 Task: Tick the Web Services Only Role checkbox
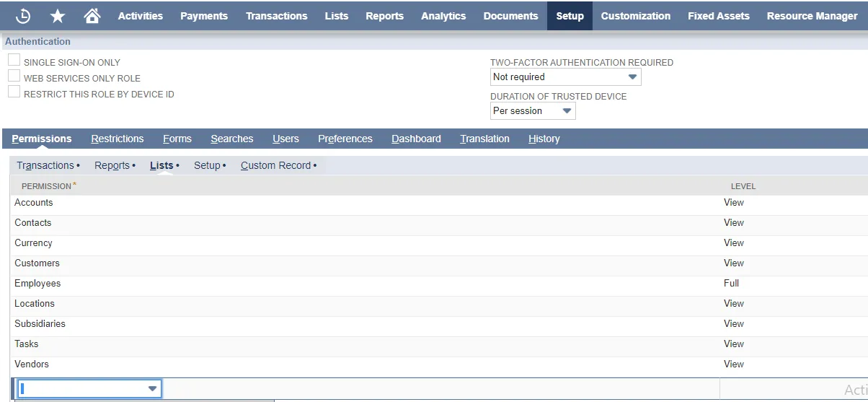(14, 76)
